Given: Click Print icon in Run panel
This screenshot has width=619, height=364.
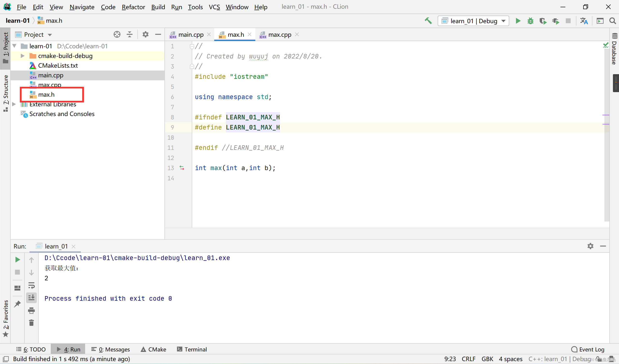Looking at the screenshot, I should [31, 310].
